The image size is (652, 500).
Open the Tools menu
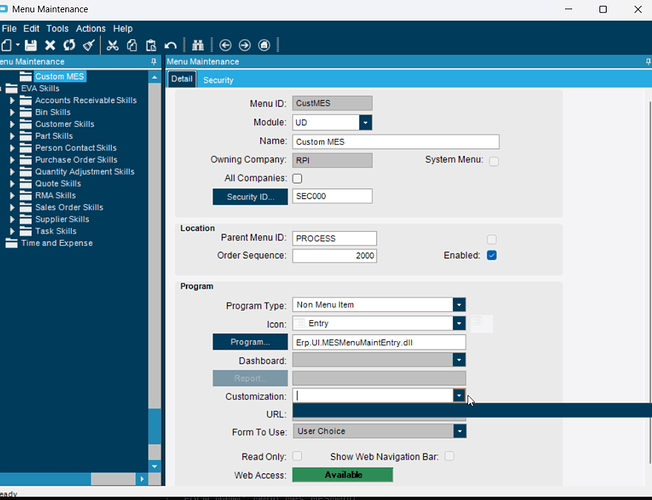[x=57, y=29]
